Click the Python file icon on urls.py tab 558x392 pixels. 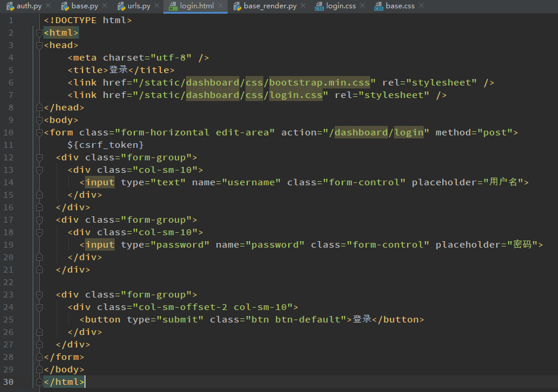click(121, 6)
